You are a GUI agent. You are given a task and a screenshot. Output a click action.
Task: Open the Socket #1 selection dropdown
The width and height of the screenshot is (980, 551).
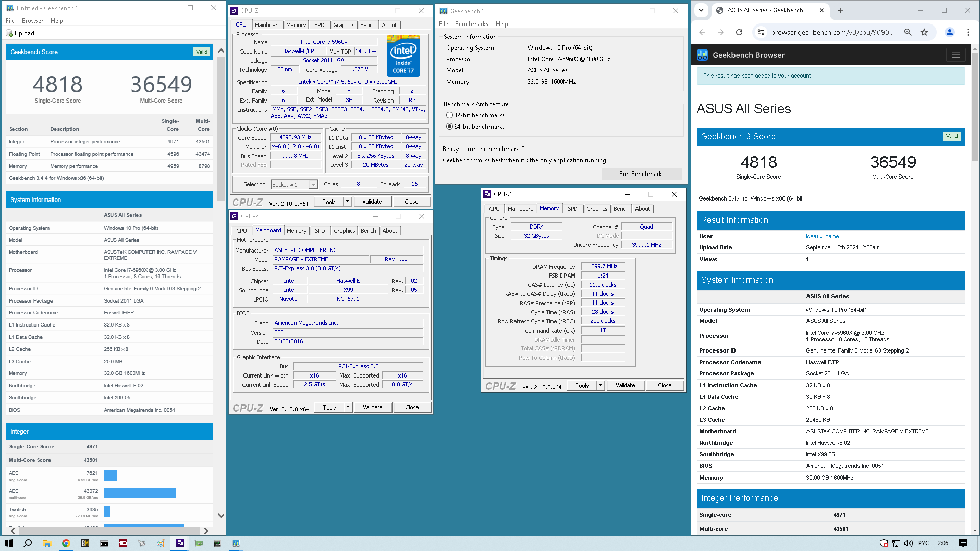click(294, 185)
